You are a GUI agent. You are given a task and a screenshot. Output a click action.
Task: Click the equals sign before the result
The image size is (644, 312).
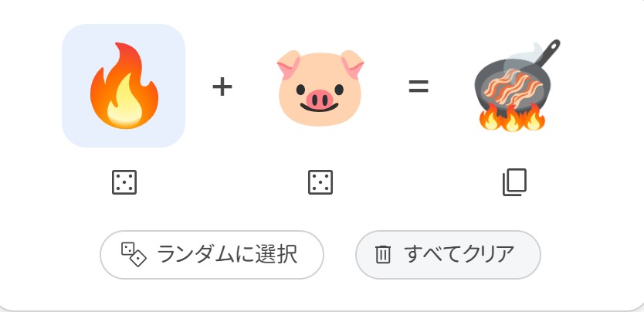pos(419,86)
